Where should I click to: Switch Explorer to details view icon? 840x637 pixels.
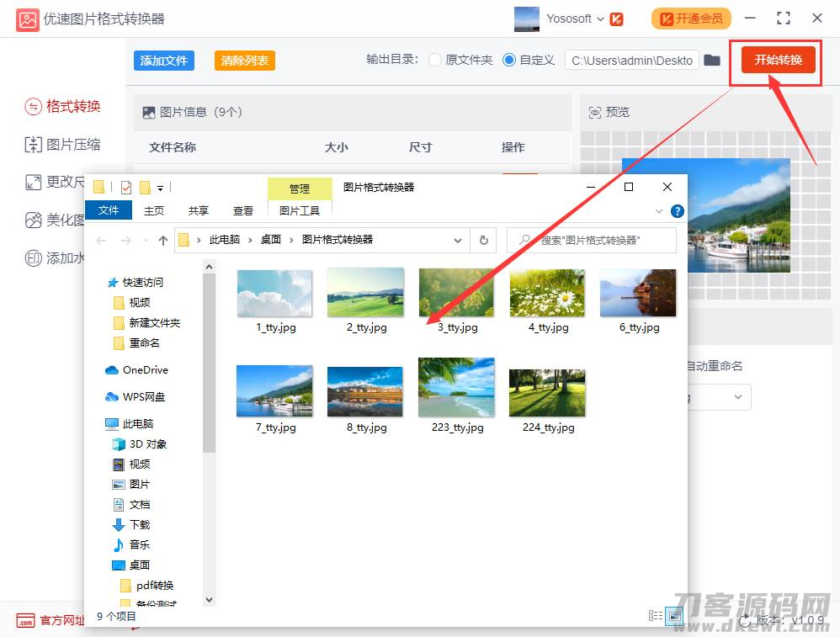tap(655, 616)
